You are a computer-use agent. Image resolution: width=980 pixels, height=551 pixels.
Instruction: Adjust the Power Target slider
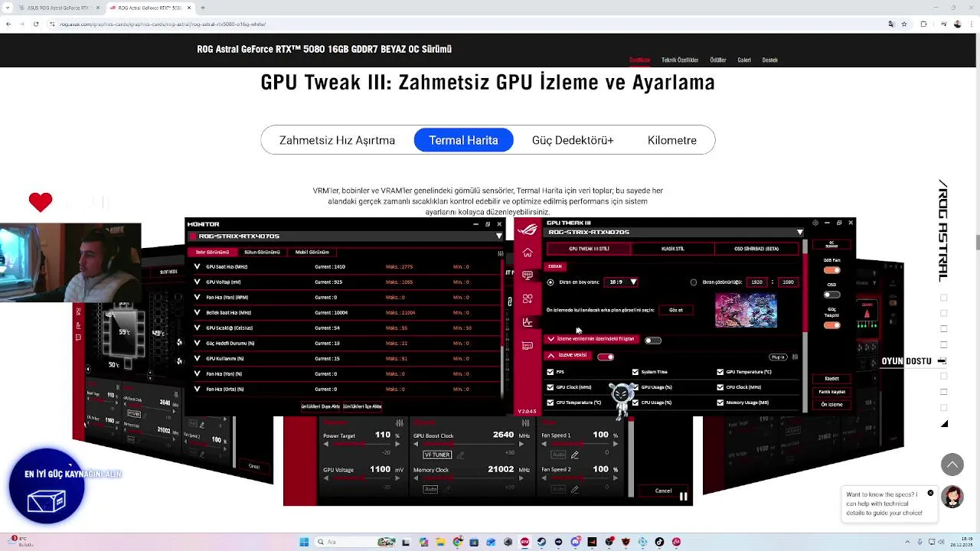[361, 444]
